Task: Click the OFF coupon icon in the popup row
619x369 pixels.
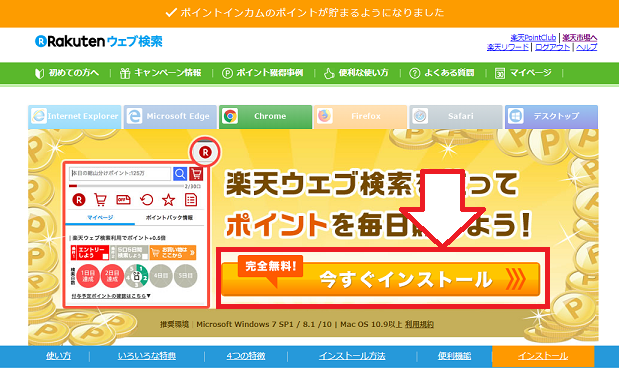Action: tap(124, 200)
